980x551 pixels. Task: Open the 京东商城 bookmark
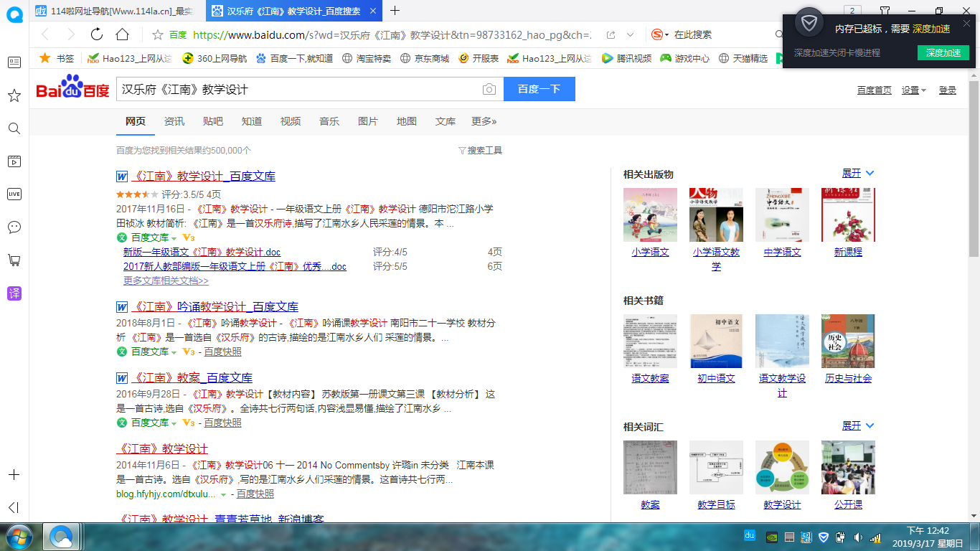pos(425,58)
